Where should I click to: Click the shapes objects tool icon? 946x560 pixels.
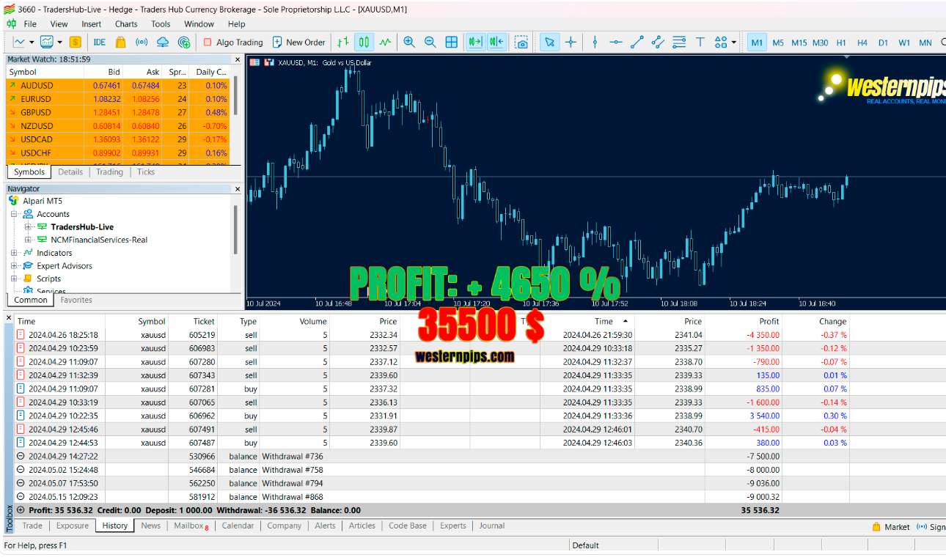coord(721,43)
